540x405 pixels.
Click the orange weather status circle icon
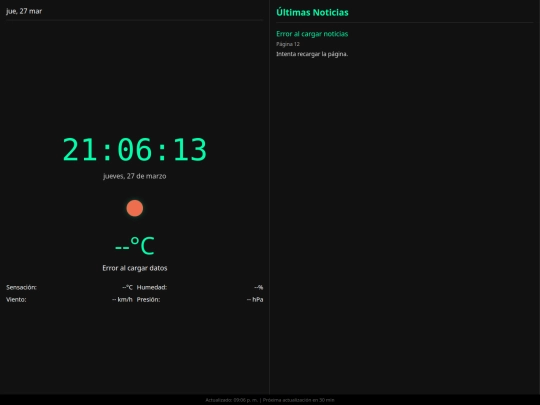click(x=135, y=208)
